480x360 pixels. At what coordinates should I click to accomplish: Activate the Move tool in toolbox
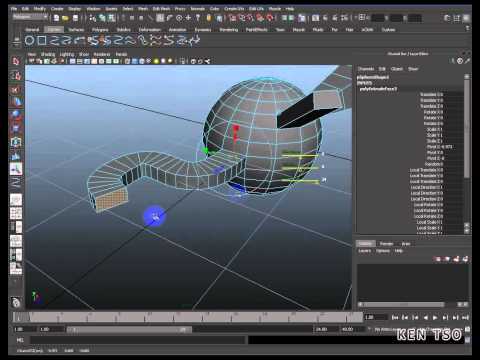coord(16,102)
